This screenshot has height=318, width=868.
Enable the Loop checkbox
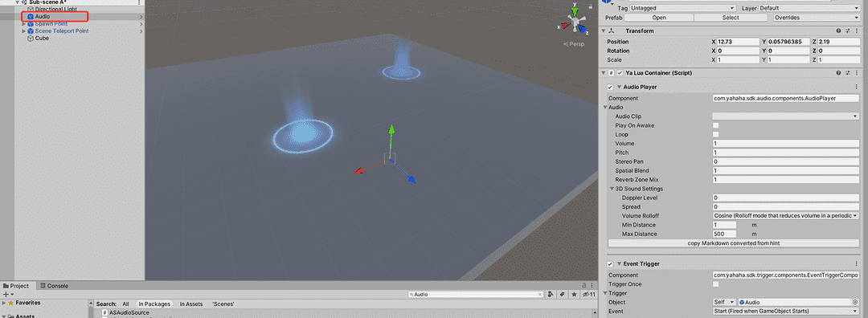pos(716,134)
